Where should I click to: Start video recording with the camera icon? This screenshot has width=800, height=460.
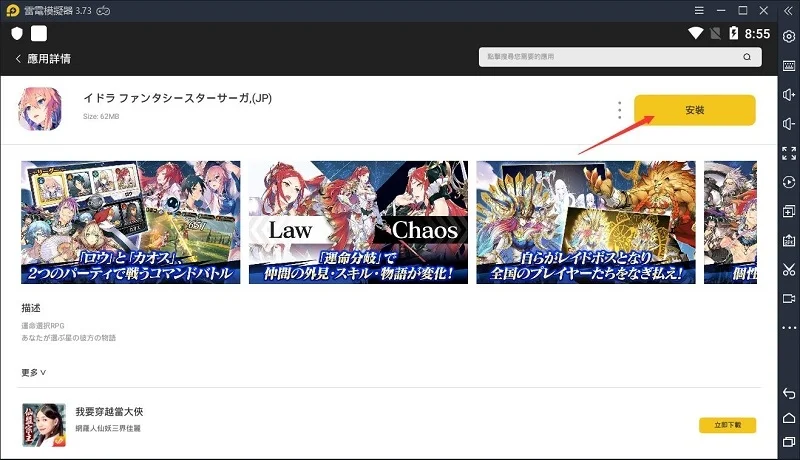[789, 298]
